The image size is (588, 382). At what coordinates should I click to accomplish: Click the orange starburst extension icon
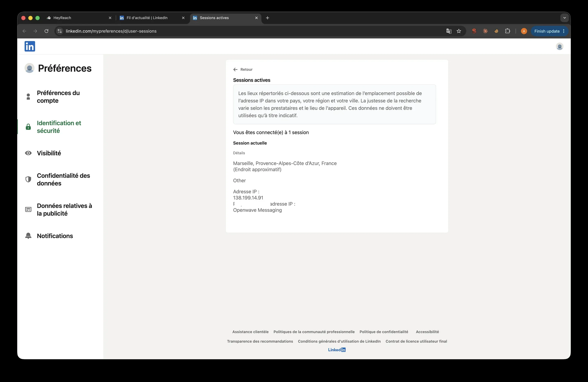[x=485, y=31]
